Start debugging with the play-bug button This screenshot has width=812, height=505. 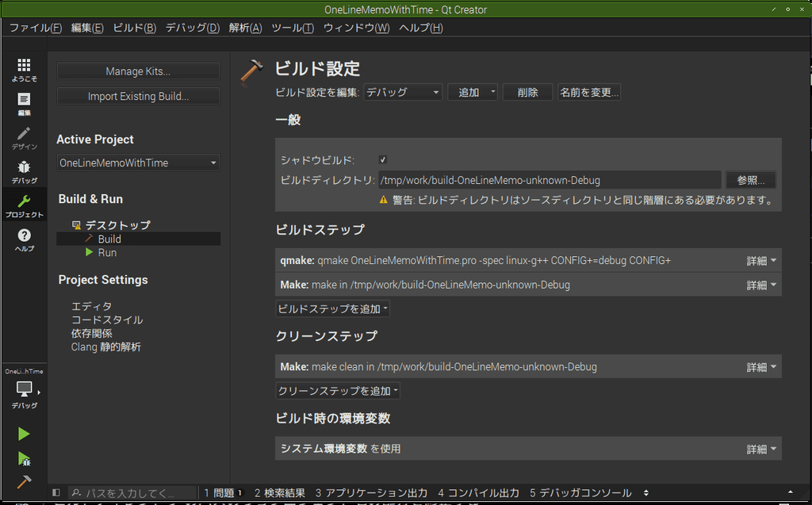point(24,458)
